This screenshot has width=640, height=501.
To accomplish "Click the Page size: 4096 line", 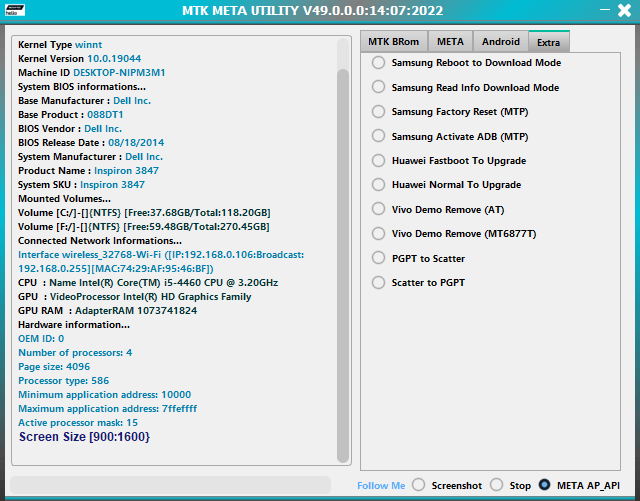I will (54, 367).
